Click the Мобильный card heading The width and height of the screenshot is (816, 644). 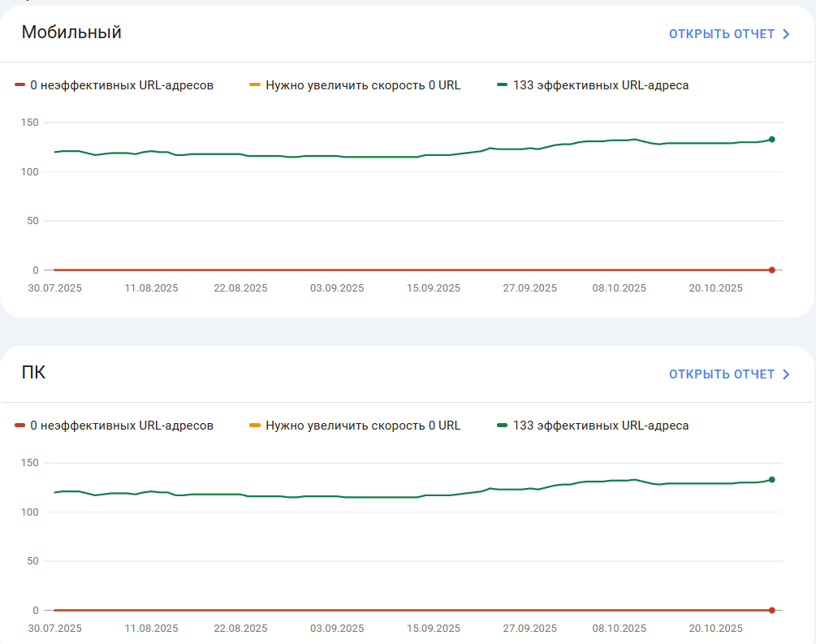pyautogui.click(x=71, y=32)
